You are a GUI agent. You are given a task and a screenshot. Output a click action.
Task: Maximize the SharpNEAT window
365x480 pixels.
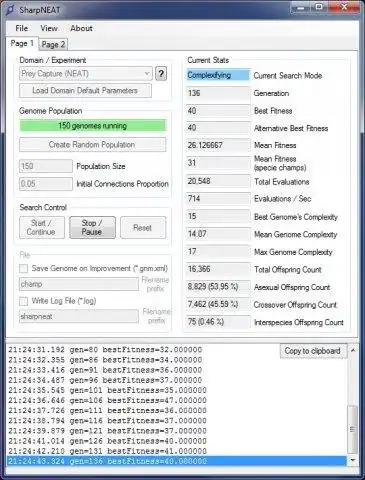(x=319, y=8)
